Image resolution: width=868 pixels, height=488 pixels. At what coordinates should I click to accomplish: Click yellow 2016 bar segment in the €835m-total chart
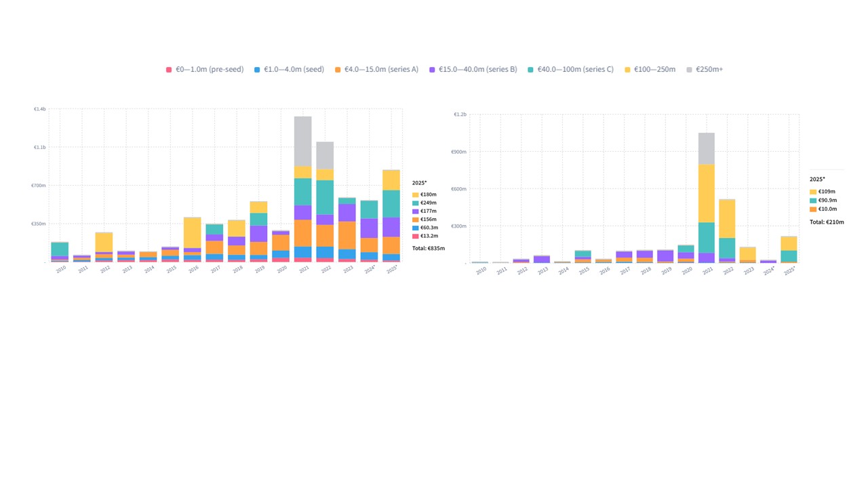coord(193,232)
